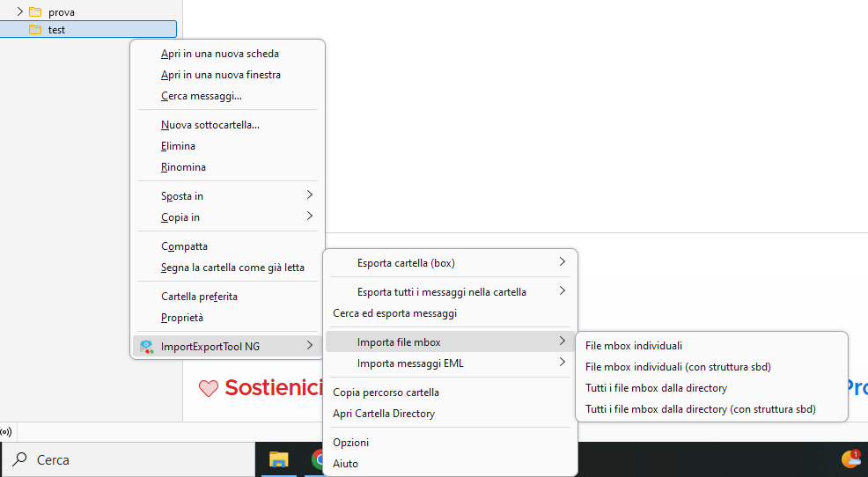Expand the Copia in submenu arrow
The image size is (868, 477).
(x=310, y=216)
